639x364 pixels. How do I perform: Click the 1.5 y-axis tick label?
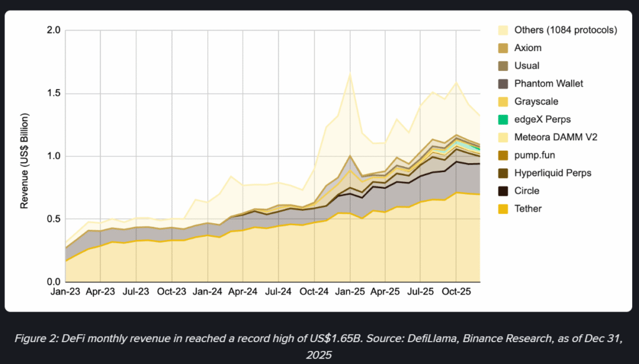point(54,93)
